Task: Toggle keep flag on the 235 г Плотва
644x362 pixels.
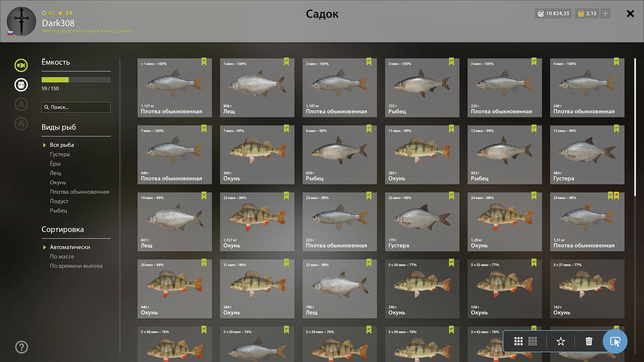Action: coord(534,62)
